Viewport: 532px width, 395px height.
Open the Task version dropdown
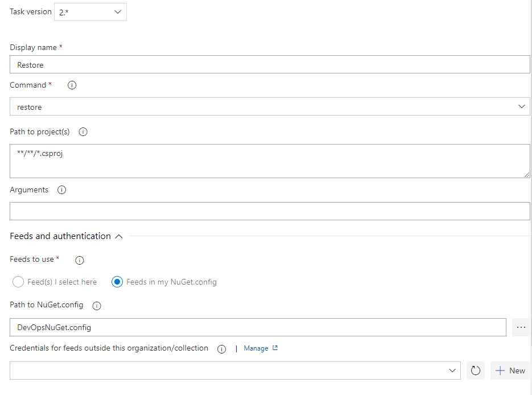tap(90, 12)
